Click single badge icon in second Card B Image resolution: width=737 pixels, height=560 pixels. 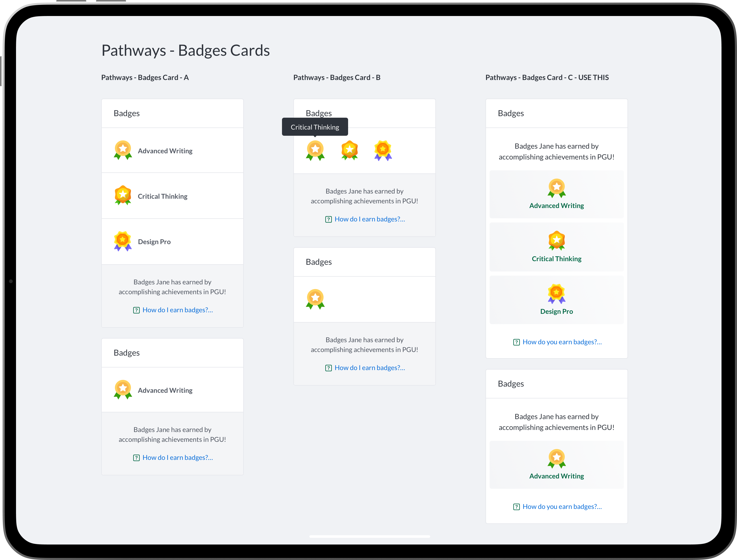[315, 299]
